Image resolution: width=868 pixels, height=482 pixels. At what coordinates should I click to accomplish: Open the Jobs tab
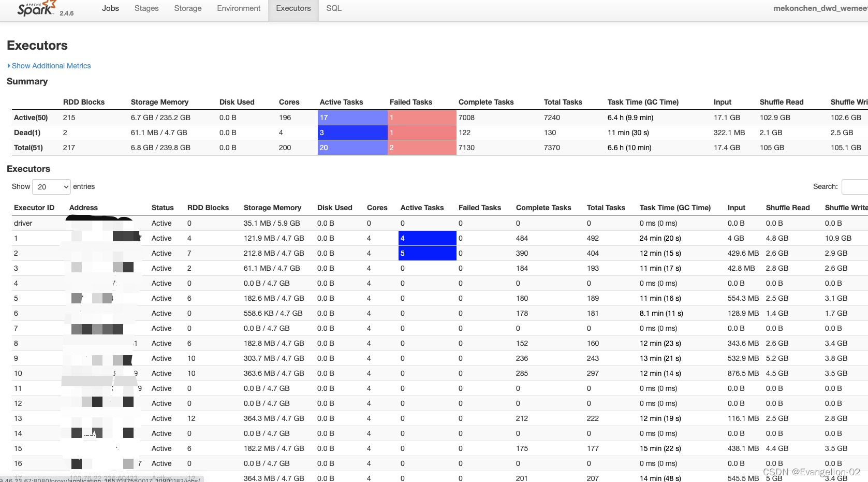click(110, 8)
